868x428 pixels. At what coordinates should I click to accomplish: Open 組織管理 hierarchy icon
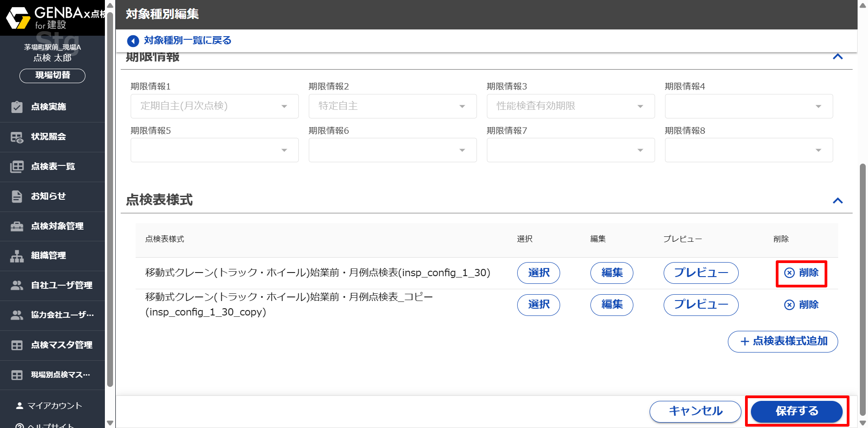pyautogui.click(x=17, y=256)
